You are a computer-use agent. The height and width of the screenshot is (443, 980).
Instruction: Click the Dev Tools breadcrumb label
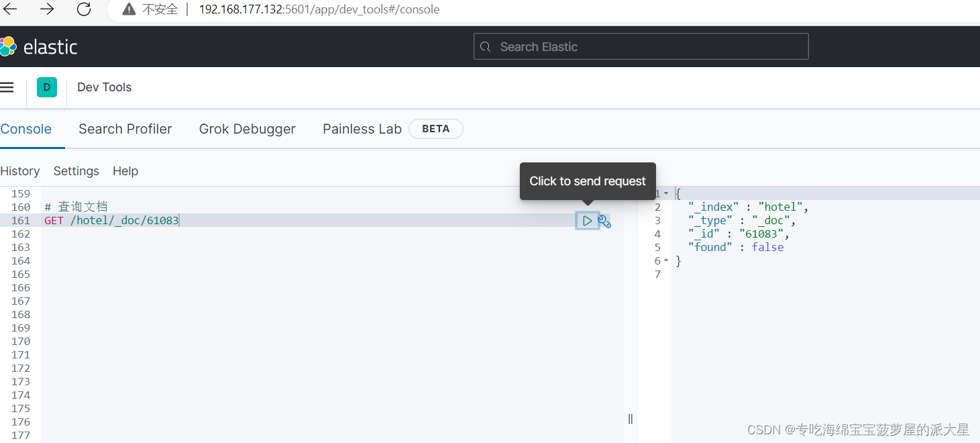(x=104, y=87)
